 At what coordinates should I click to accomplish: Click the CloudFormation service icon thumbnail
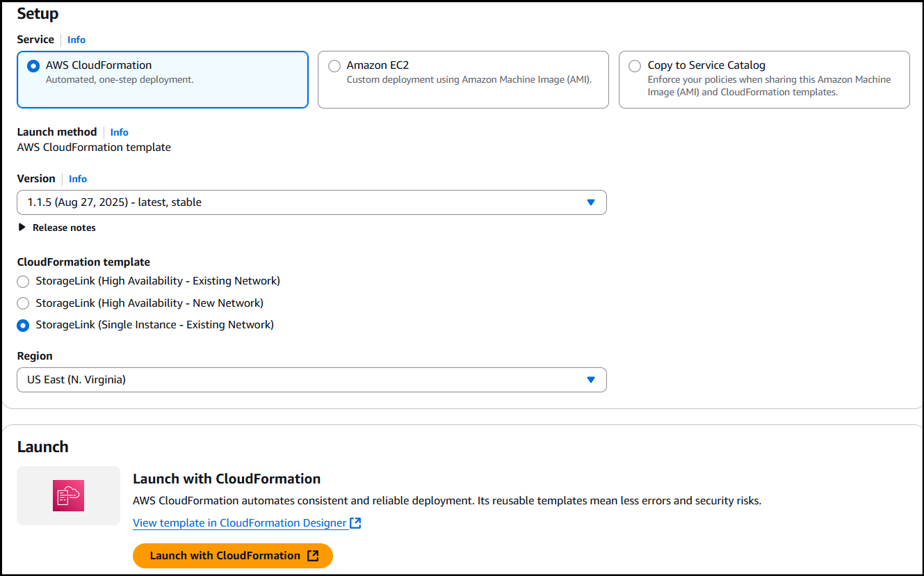[68, 495]
